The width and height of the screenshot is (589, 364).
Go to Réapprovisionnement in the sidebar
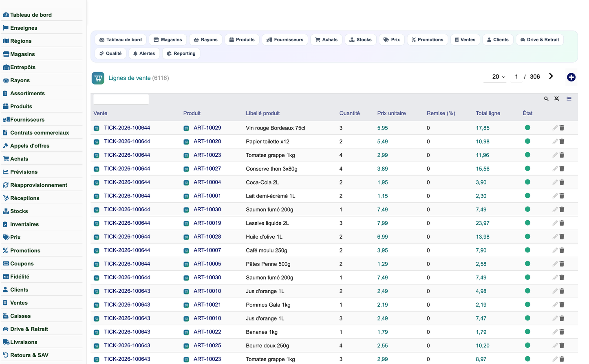tap(39, 185)
